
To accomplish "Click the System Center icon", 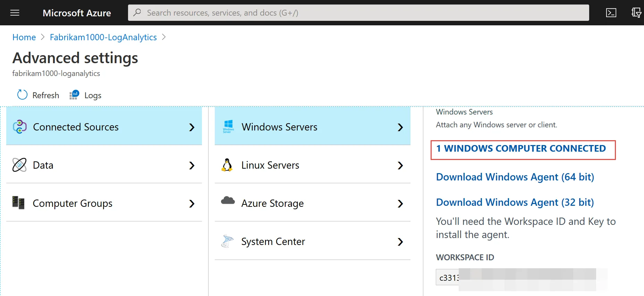I will pos(227,241).
